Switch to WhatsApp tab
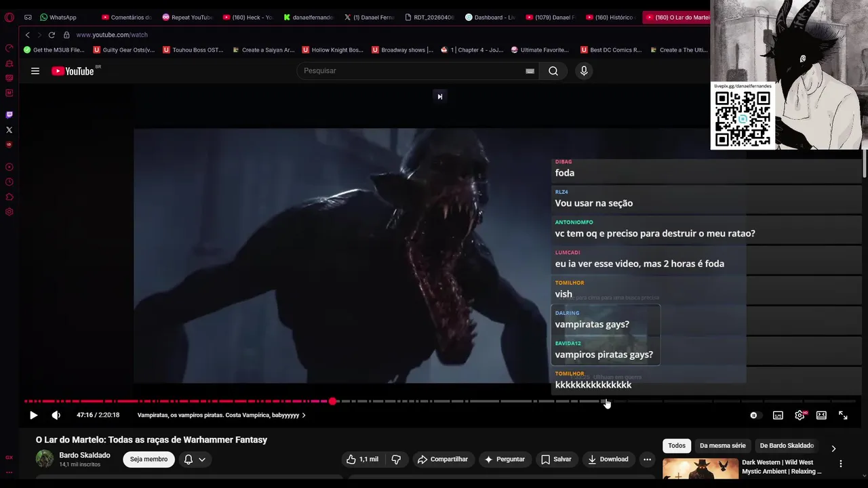Screen dimensions: 868x488 (x=58, y=18)
